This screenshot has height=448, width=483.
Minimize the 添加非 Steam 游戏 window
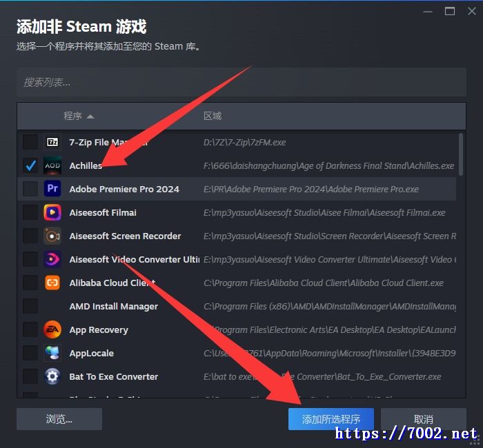click(x=428, y=12)
